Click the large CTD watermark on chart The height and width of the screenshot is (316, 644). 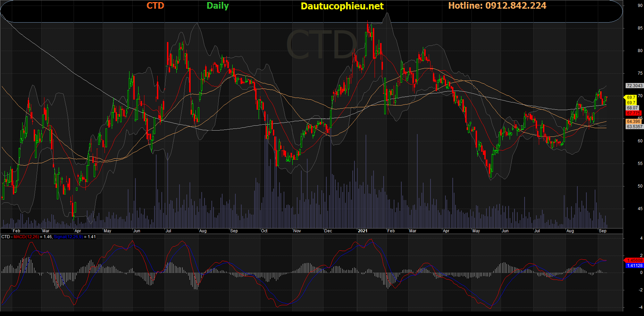[321, 45]
